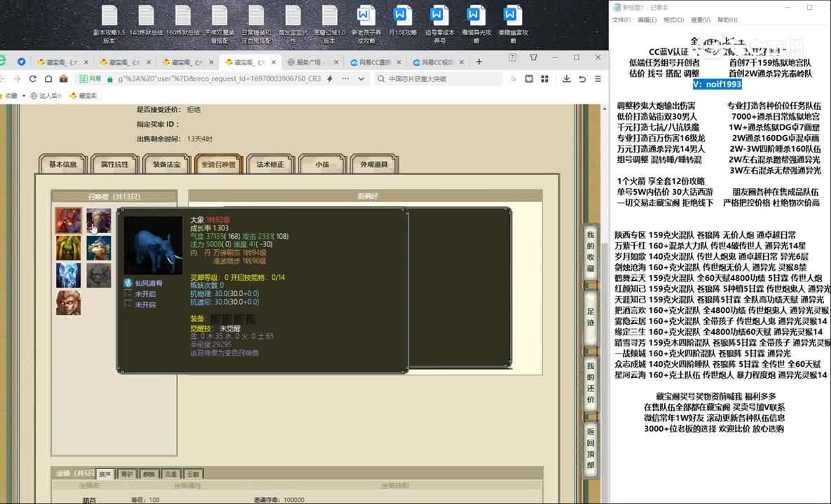
Task: Open desktop file 画壁边城1.0版本
Action: pyautogui.click(x=329, y=24)
